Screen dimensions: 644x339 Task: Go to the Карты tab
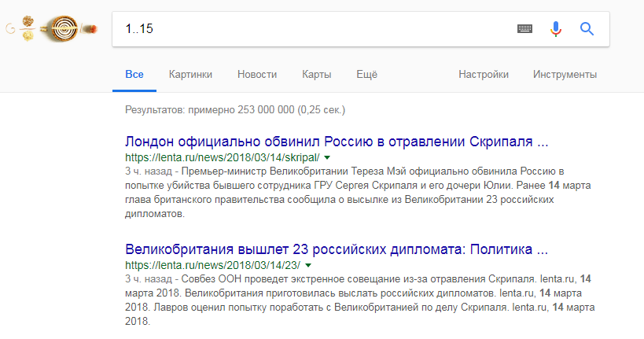click(316, 75)
